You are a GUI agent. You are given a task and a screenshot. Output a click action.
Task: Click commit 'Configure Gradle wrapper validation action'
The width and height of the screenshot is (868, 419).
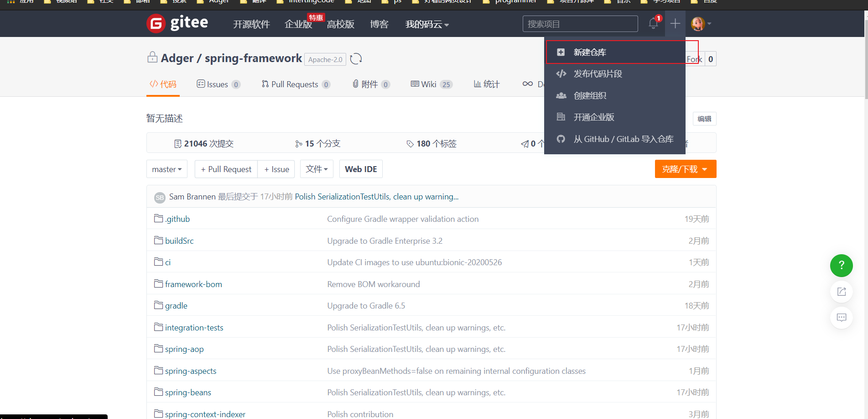tap(403, 219)
